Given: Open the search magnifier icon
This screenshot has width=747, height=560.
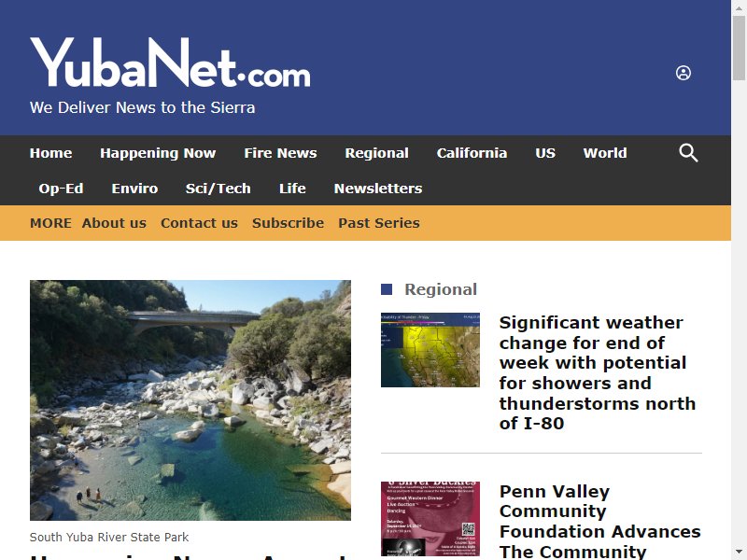Looking at the screenshot, I should point(688,153).
